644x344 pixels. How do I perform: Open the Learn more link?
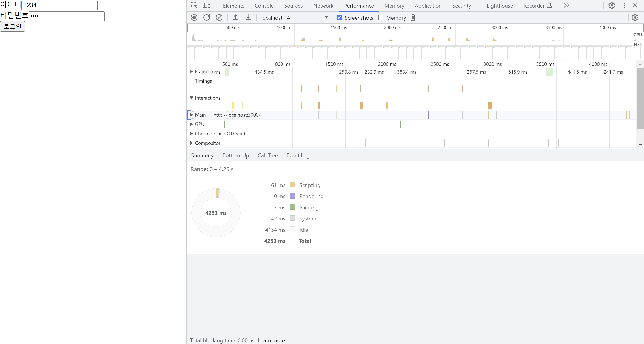pyautogui.click(x=271, y=340)
